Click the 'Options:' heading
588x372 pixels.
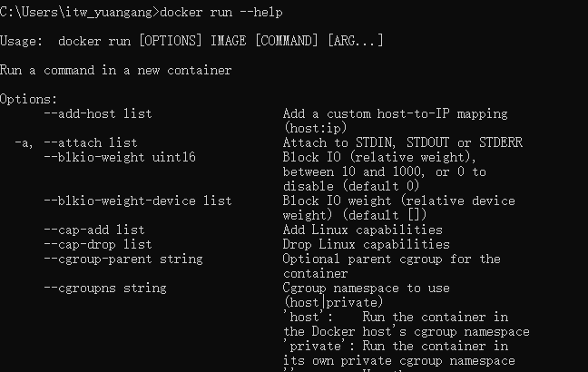click(x=29, y=99)
